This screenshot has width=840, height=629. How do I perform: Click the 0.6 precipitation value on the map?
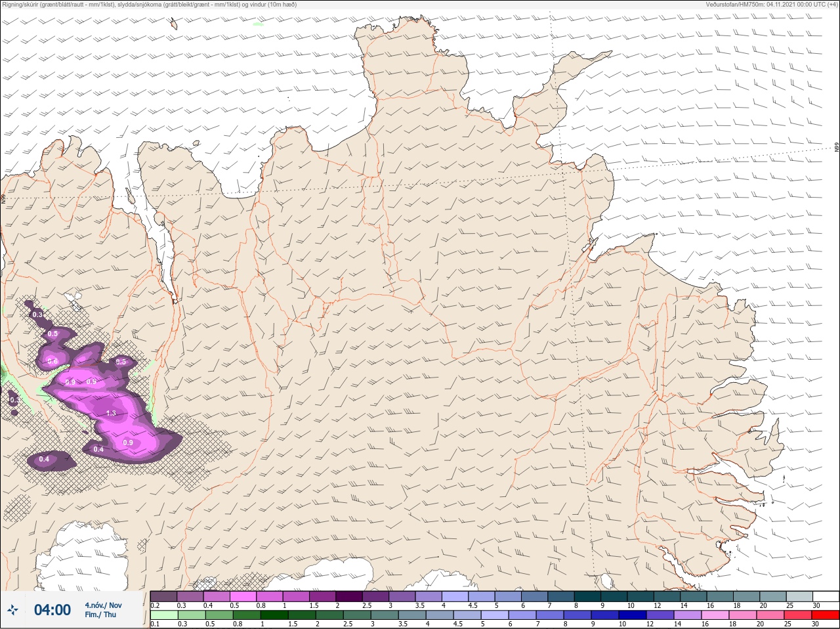[x=52, y=362]
